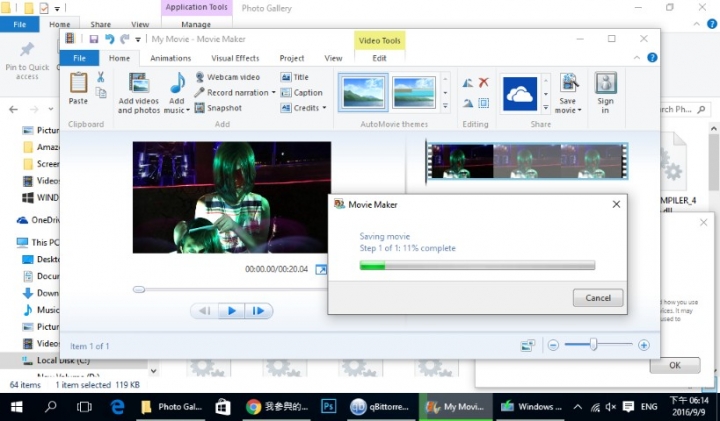Switch to the Visual Effects tab

click(235, 58)
